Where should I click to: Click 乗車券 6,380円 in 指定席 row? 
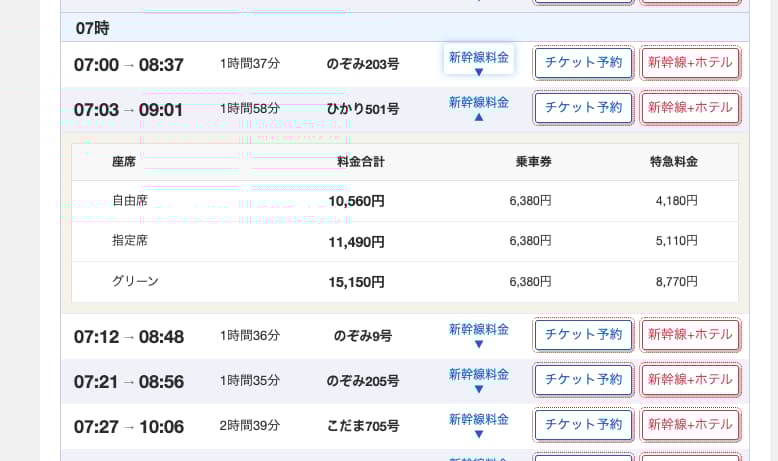(x=530, y=241)
